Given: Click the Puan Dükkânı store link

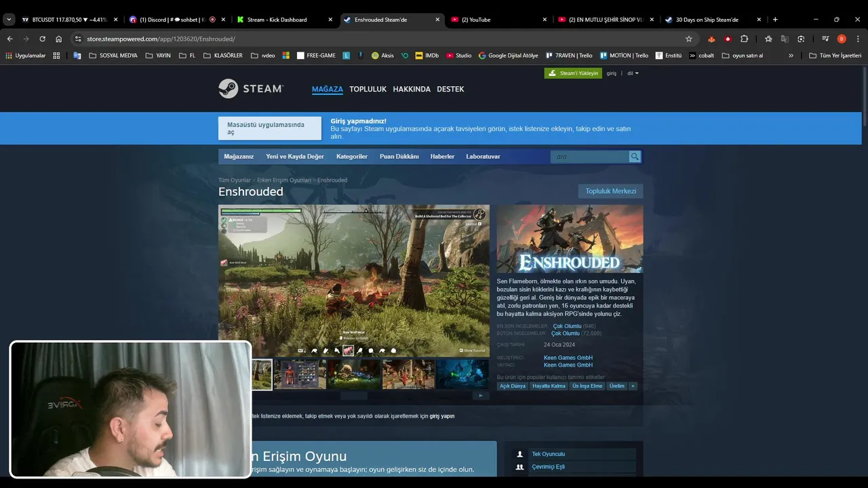Looking at the screenshot, I should (x=399, y=157).
